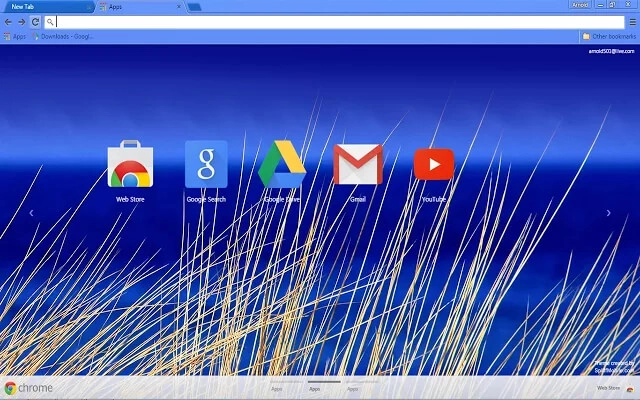Open a new tab with the new-tab button
This screenshot has width=640, height=400.
tap(194, 7)
